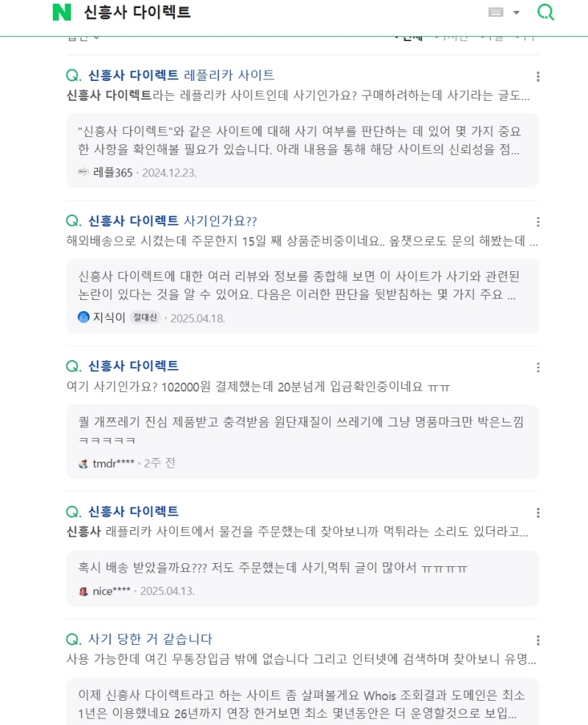
Task: Click the nice**** user avatar
Action: [83, 591]
